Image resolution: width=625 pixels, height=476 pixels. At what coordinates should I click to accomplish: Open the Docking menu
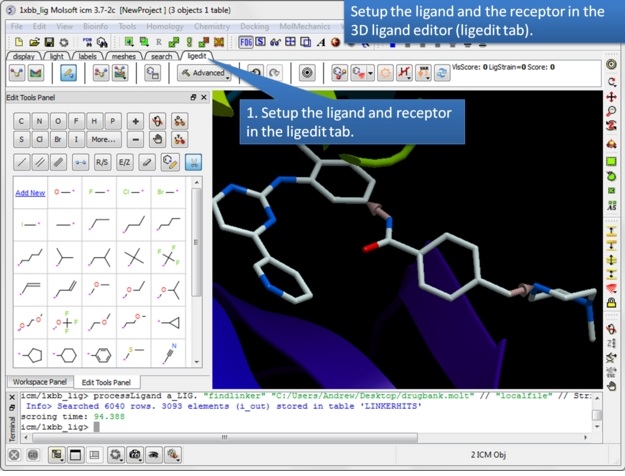click(253, 25)
